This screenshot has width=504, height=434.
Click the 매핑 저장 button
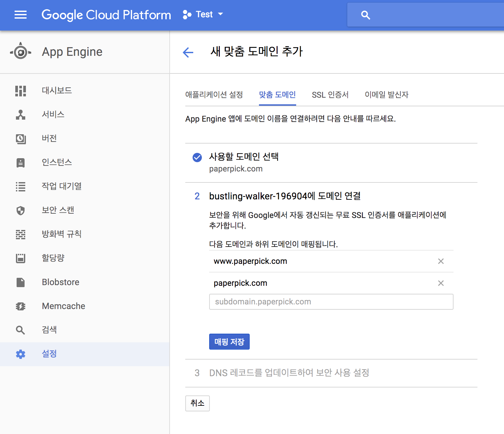click(229, 342)
